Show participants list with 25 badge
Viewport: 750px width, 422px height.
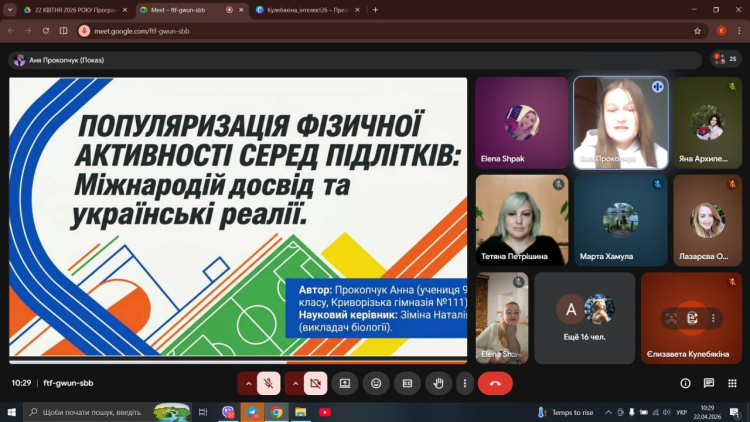[725, 60]
